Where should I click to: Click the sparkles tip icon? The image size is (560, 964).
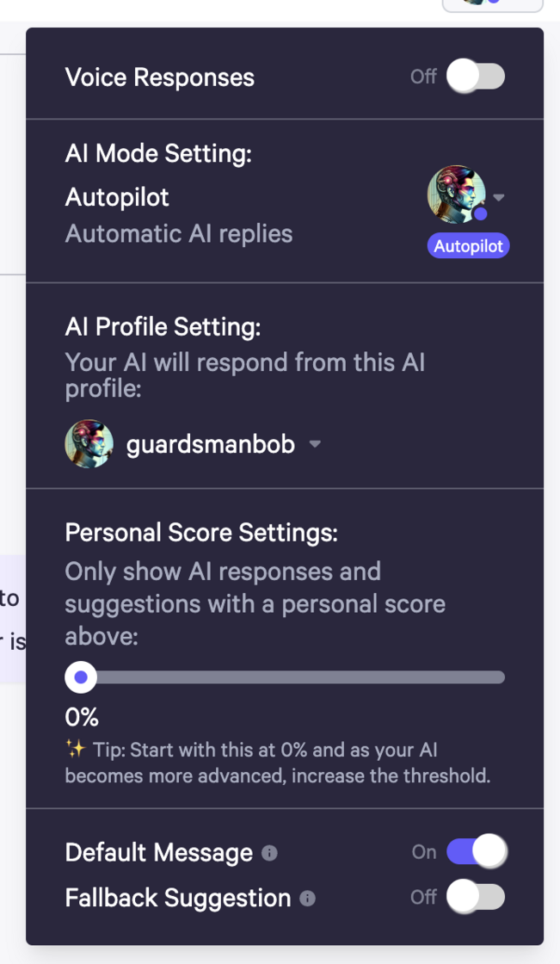(75, 749)
